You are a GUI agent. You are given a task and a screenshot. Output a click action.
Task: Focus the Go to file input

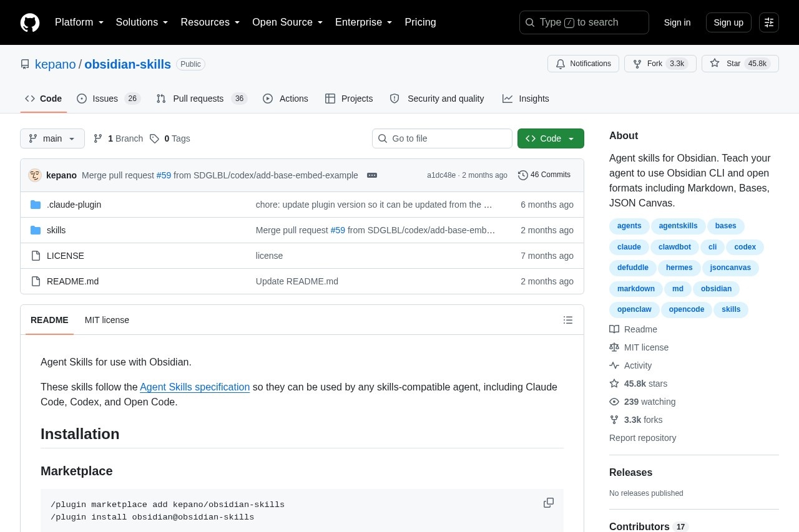tap(442, 138)
